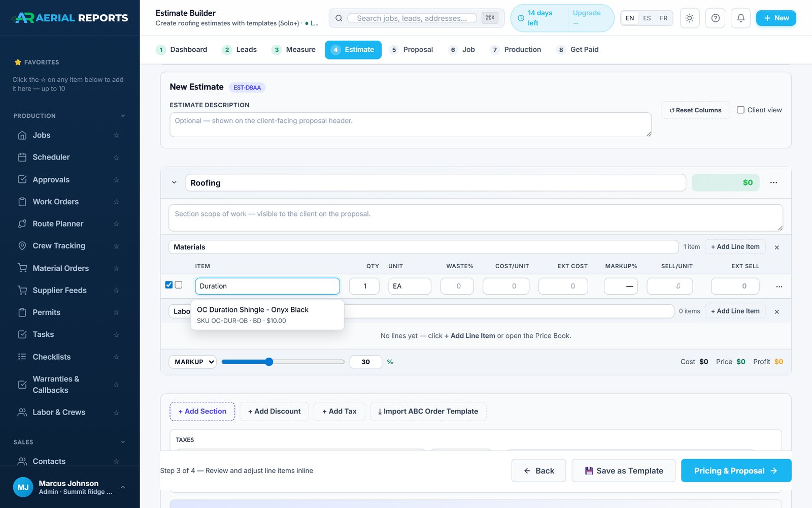Go to Get Paid step
This screenshot has width=812, height=508.
point(578,50)
